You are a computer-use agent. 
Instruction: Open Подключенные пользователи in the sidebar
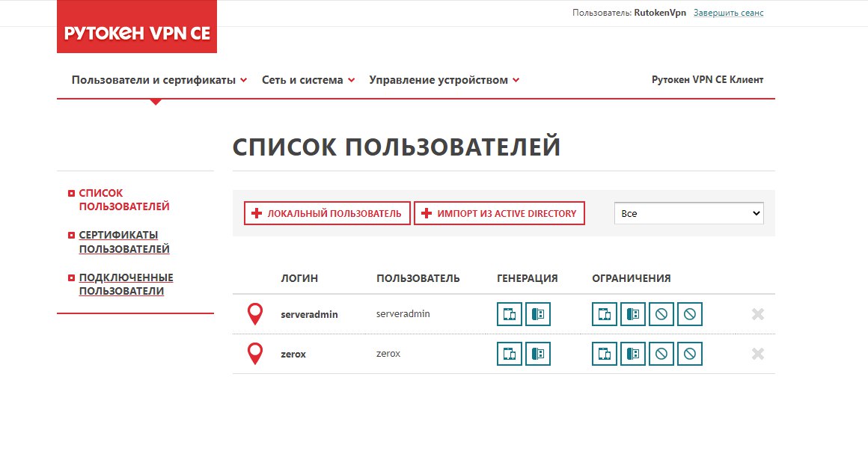(x=126, y=284)
